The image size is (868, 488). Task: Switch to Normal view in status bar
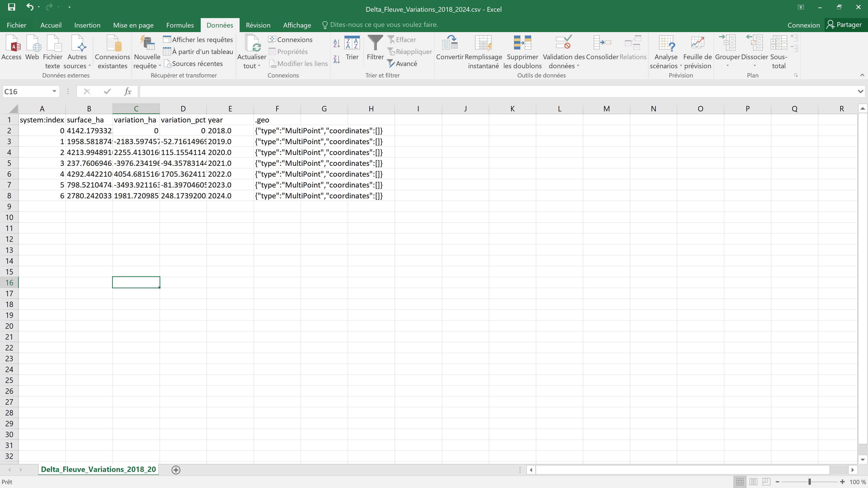point(740,482)
